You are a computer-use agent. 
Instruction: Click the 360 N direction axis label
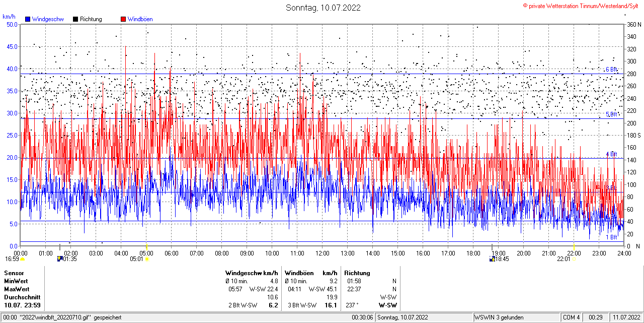(633, 24)
